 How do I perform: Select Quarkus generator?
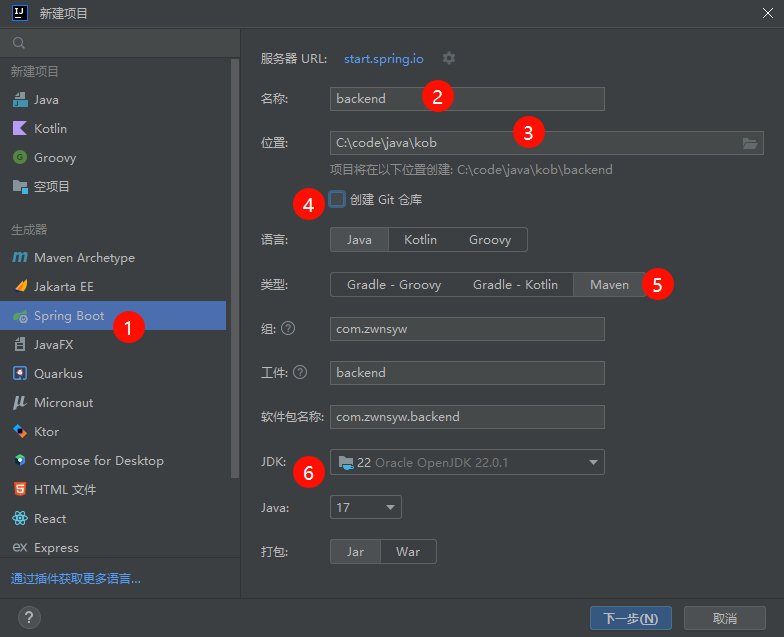pyautogui.click(x=113, y=374)
